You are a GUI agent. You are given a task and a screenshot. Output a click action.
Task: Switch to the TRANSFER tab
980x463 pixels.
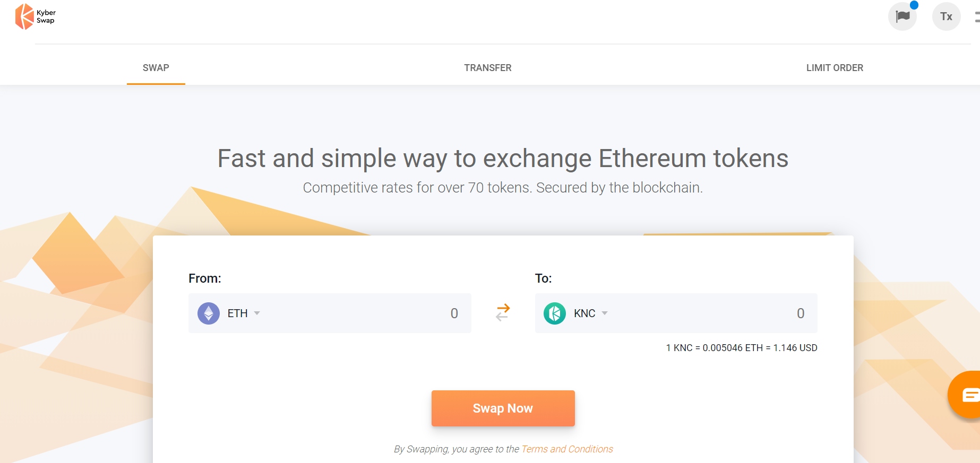pos(488,68)
